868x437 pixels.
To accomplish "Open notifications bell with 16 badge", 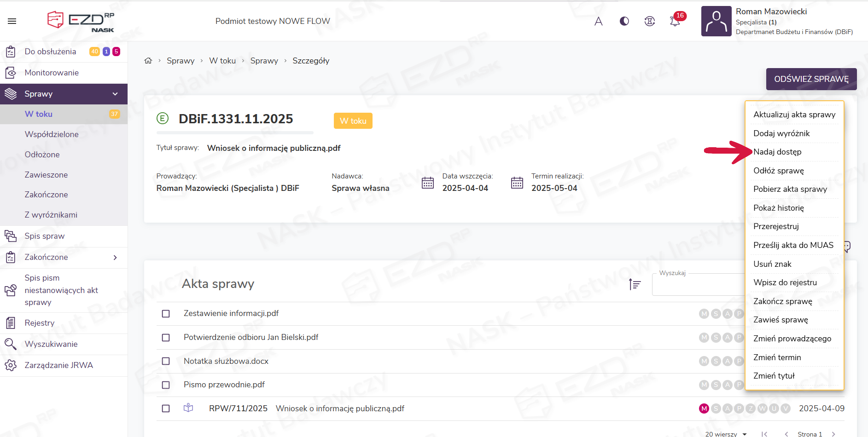I will 675,21.
